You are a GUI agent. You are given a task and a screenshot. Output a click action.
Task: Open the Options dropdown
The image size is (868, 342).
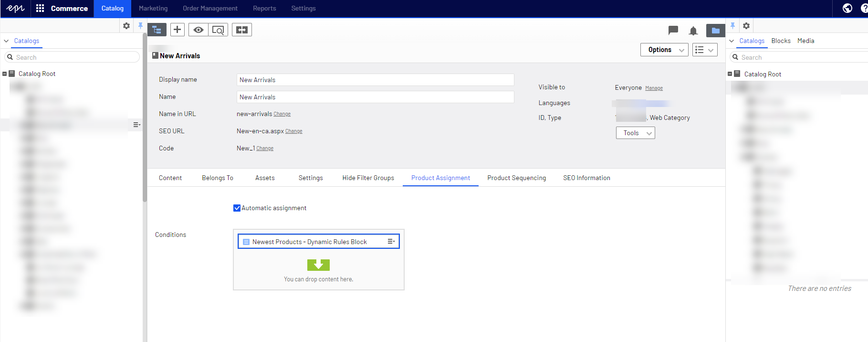click(x=664, y=50)
